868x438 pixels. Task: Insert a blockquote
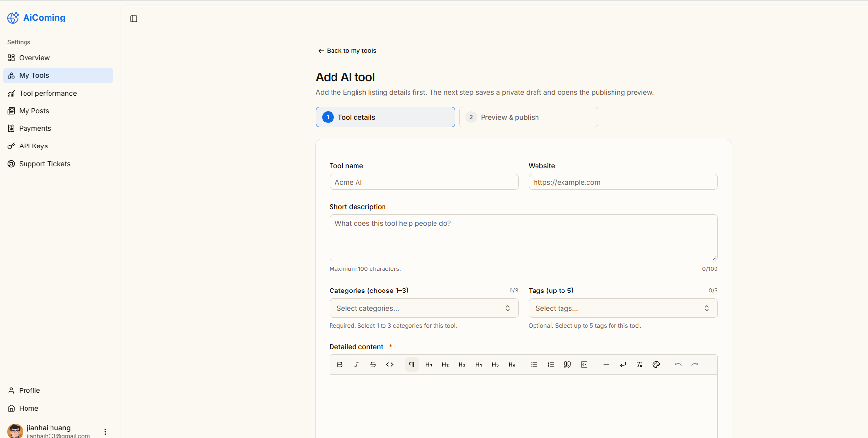click(x=567, y=365)
